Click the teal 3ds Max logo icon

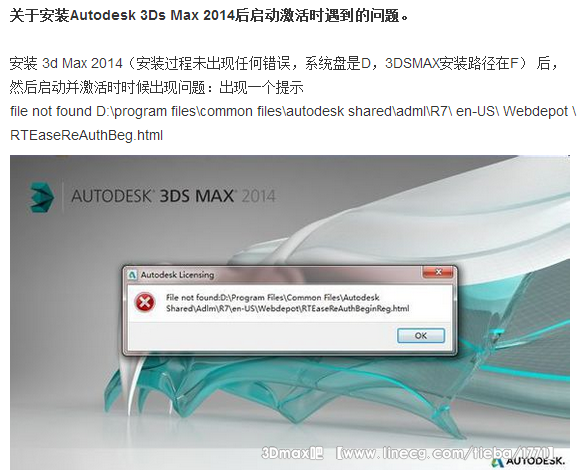click(42, 197)
